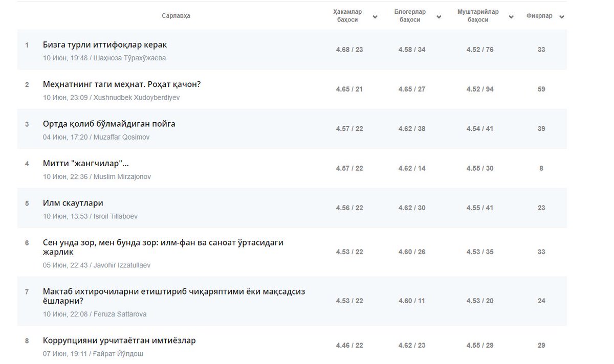This screenshot has width=614, height=364.
Task: Open article Коррупцияни урчитаётган имтиёзлар
Action: tap(119, 340)
